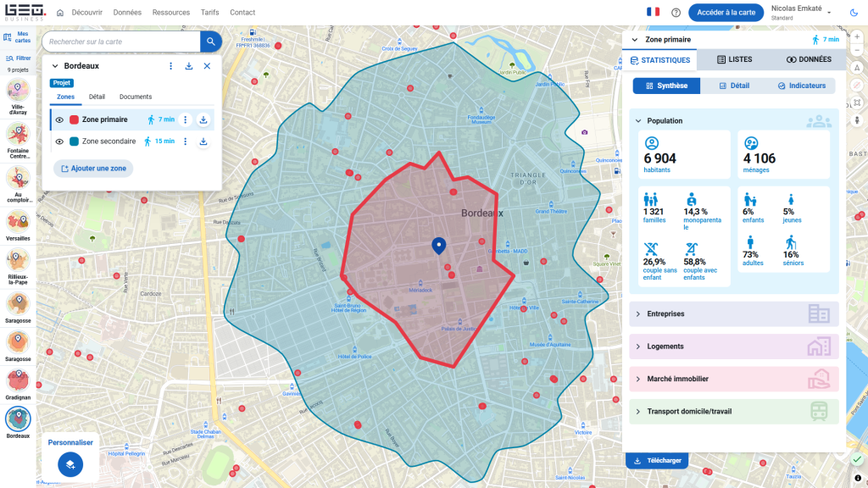The width and height of the screenshot is (868, 488).
Task: Click the Street View pegman icon
Action: tap(857, 120)
